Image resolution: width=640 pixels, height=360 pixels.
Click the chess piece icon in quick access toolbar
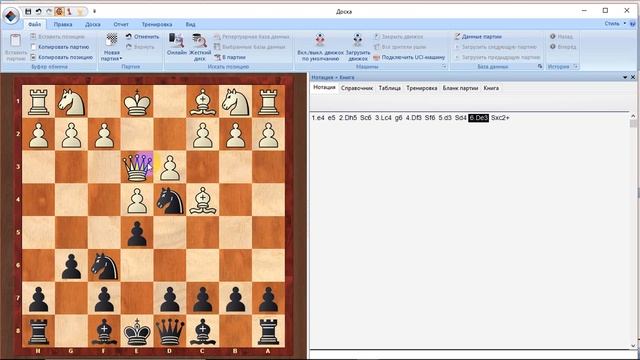coord(69,11)
